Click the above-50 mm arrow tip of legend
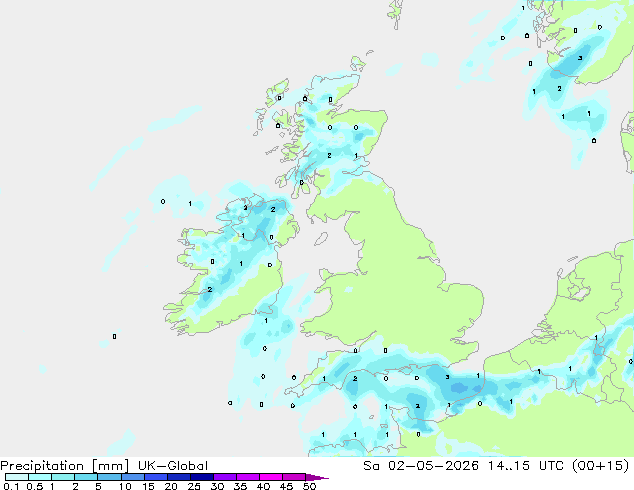The height and width of the screenshot is (490, 634). click(x=317, y=477)
